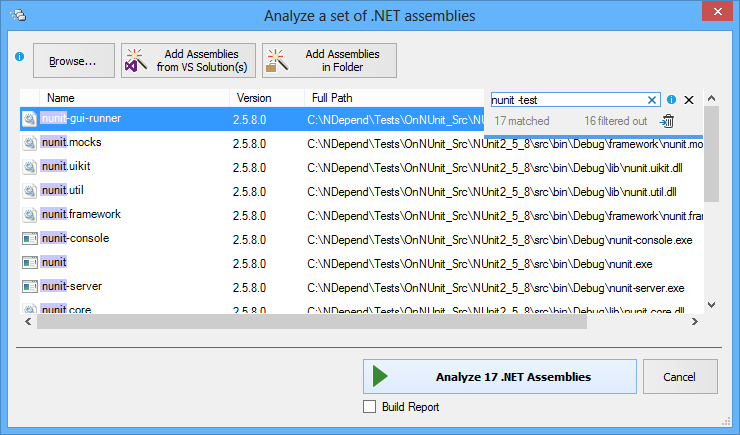The image size is (740, 435).
Task: Click the nunit-console.exe full path cell
Action: (500, 240)
